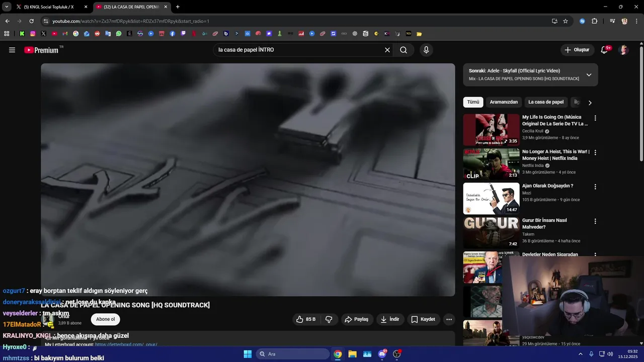
Task: Show hidden system tray icons chevron
Action: pyautogui.click(x=580, y=354)
